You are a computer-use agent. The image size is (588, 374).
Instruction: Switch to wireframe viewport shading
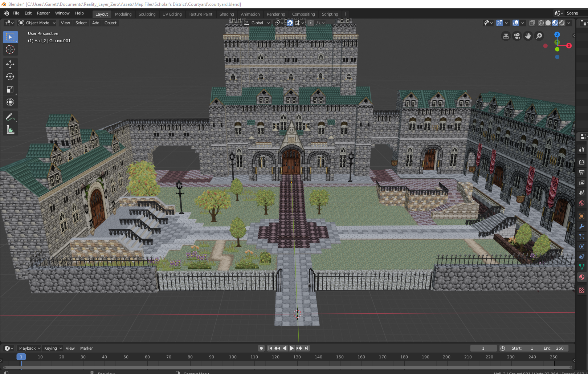click(541, 23)
